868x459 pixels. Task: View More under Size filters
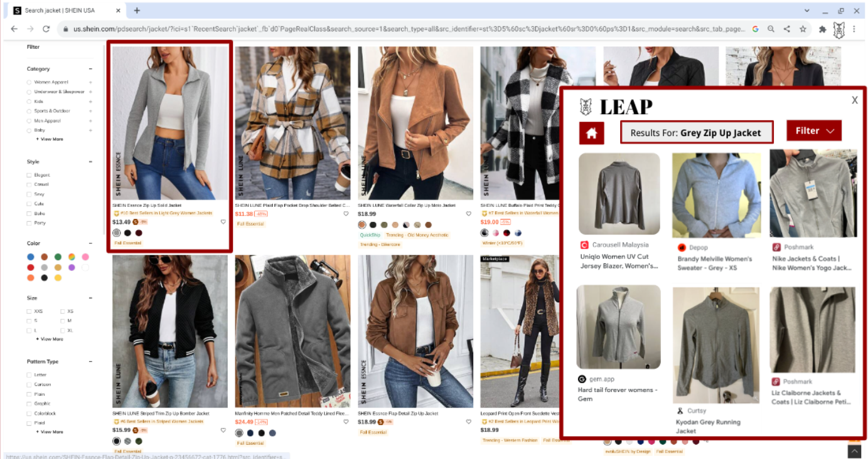(x=50, y=339)
